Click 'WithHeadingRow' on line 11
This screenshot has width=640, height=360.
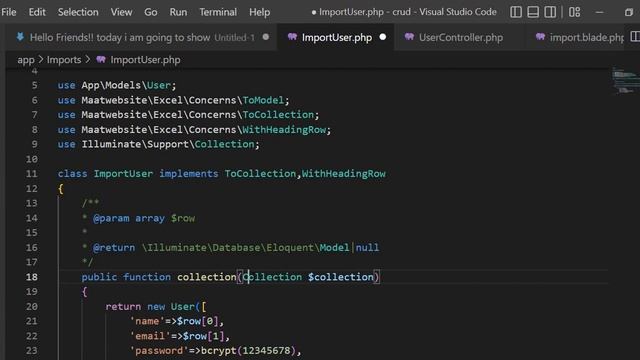click(344, 173)
